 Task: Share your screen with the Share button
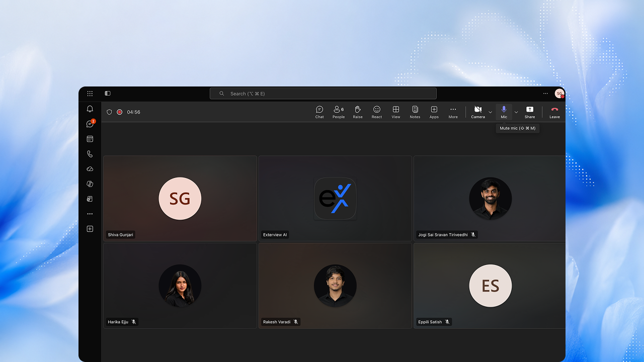click(530, 112)
